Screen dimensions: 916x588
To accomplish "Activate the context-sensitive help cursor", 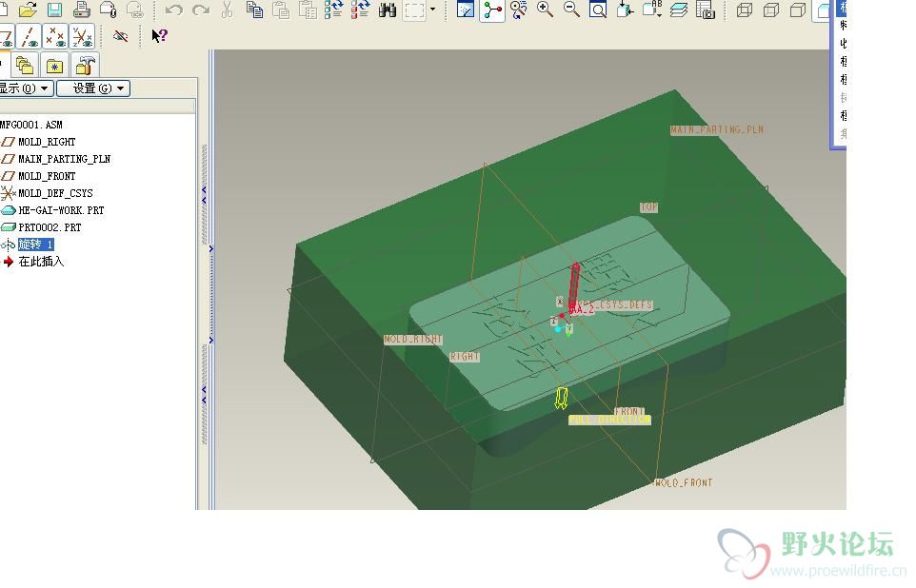I will (159, 36).
